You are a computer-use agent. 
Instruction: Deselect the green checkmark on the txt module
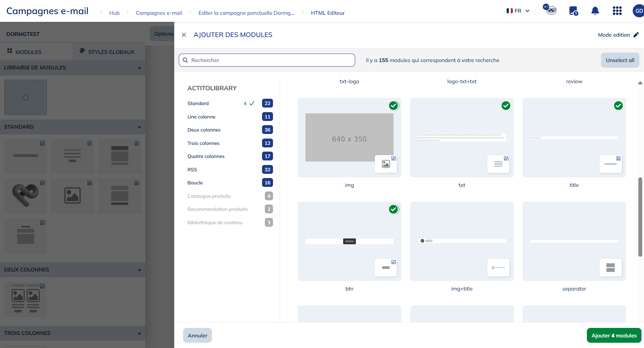pos(506,105)
